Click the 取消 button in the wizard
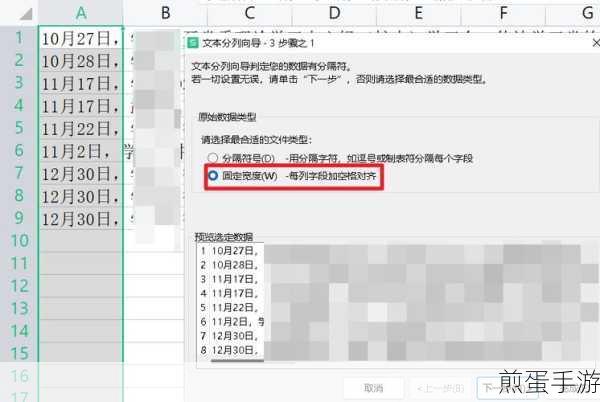This screenshot has width=600, height=402. tap(373, 388)
